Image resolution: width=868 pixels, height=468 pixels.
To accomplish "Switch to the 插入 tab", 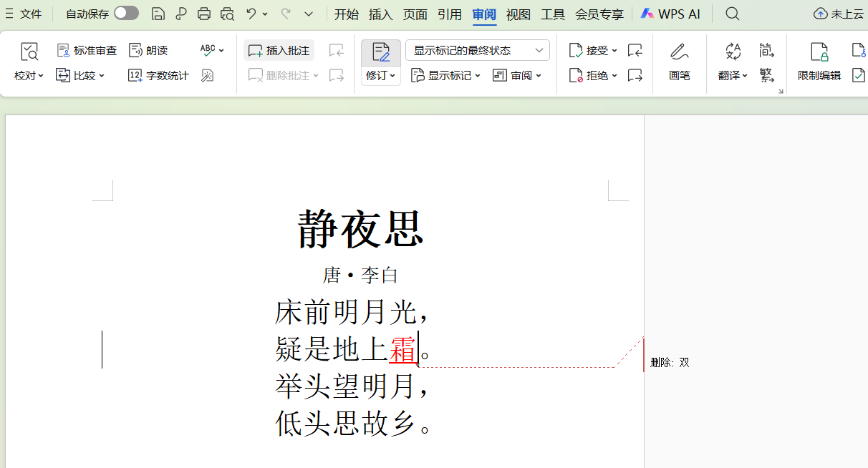I will pyautogui.click(x=380, y=14).
